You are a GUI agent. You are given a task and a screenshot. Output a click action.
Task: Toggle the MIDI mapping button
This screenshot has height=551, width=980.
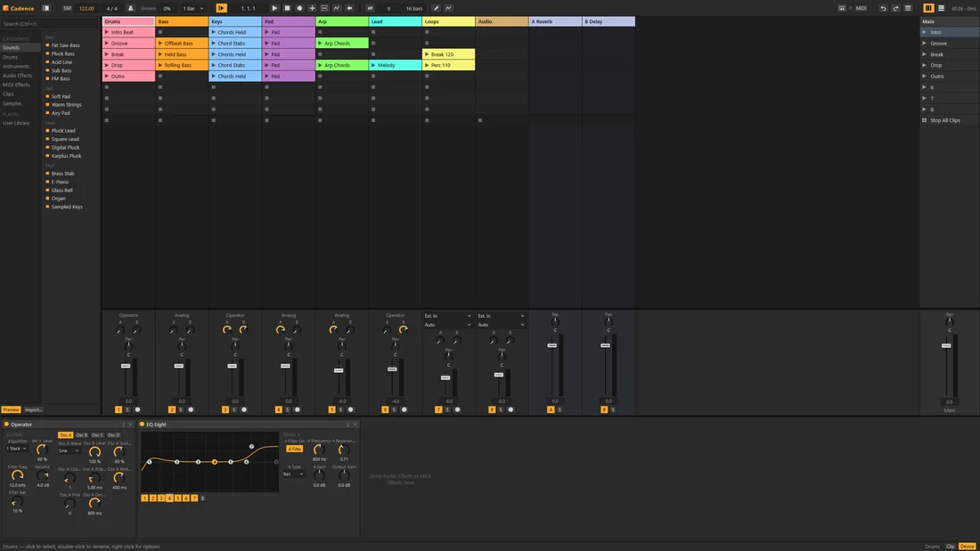click(x=861, y=8)
